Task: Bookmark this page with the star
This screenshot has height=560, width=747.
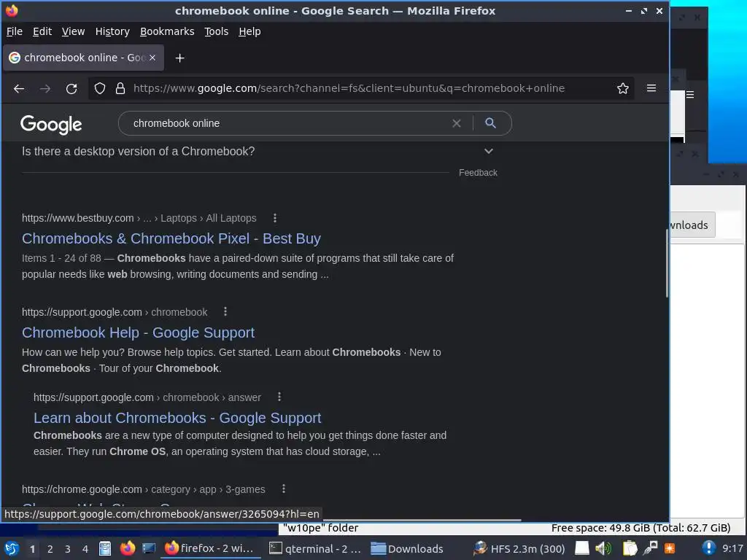Action: point(623,88)
